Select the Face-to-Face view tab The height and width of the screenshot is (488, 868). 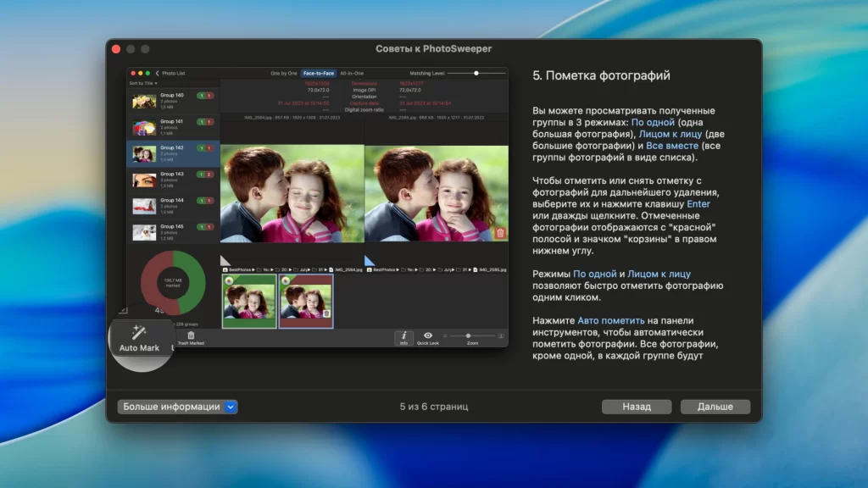pos(319,74)
